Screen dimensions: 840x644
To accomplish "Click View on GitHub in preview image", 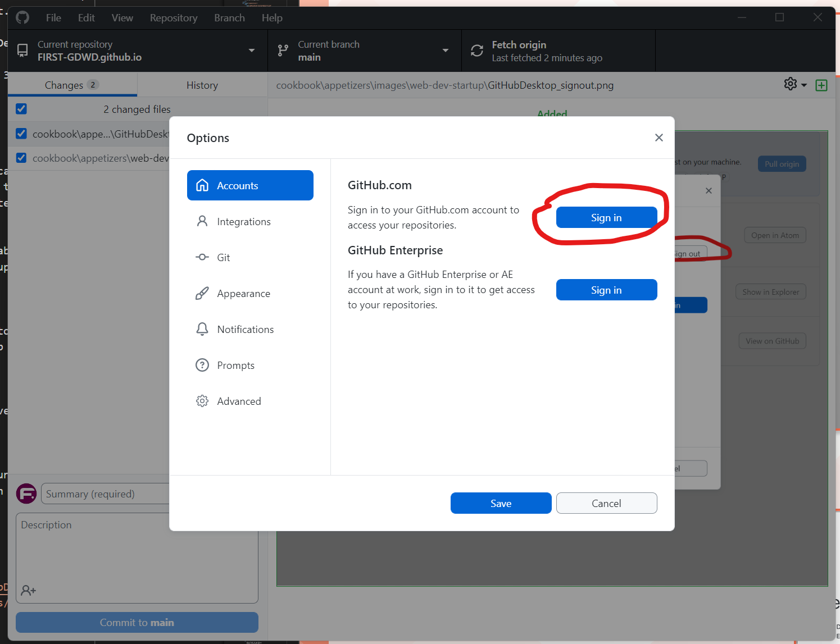I will 772,341.
